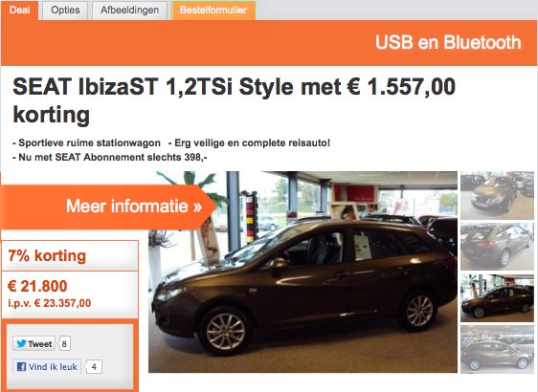
Task: Select the first thumbnail showing the car's front
Action: click(x=497, y=196)
